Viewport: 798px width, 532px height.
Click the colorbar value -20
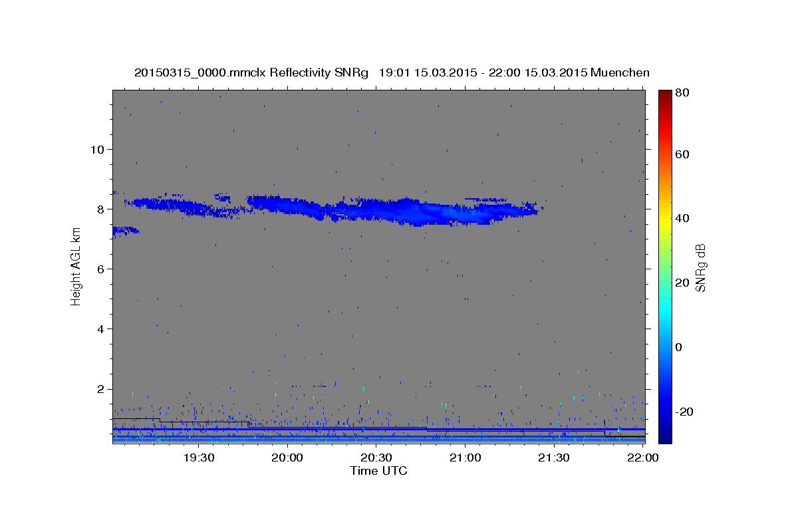(x=684, y=412)
